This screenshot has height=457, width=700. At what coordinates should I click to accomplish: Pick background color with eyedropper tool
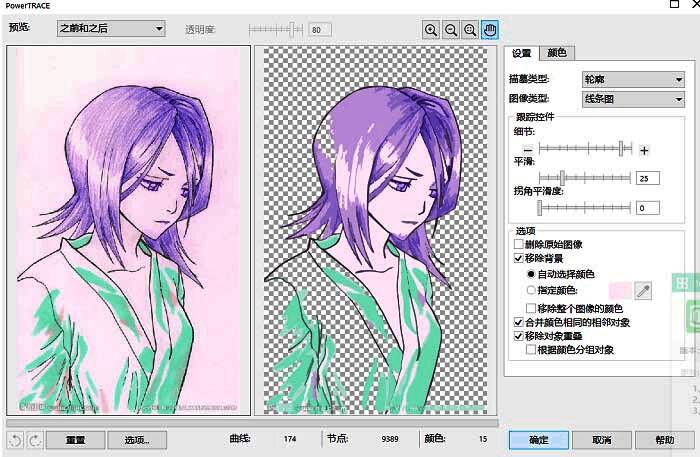tap(643, 290)
